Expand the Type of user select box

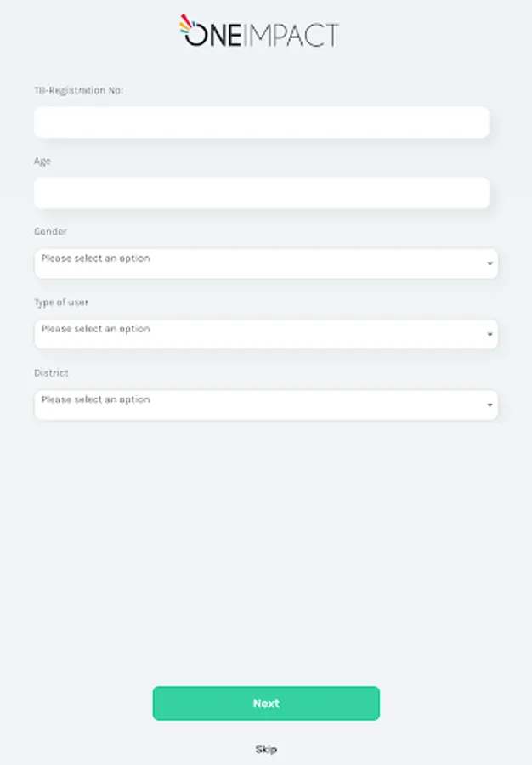(x=265, y=334)
